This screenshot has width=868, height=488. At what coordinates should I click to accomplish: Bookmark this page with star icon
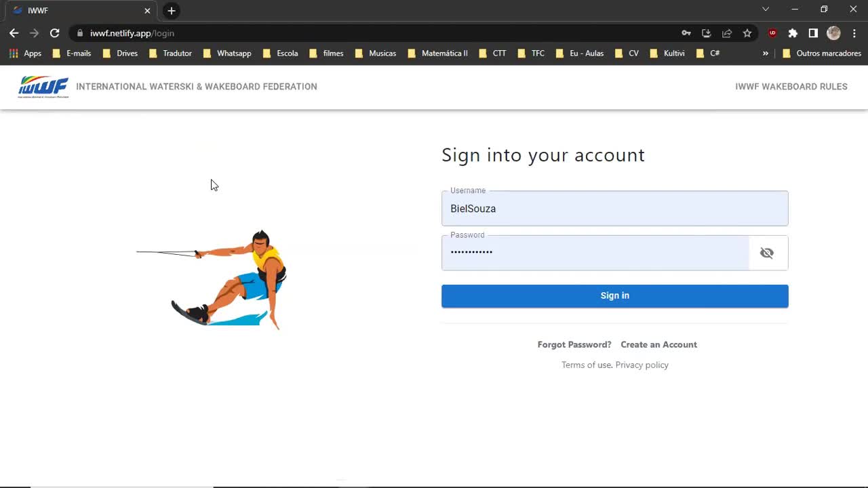tap(747, 33)
